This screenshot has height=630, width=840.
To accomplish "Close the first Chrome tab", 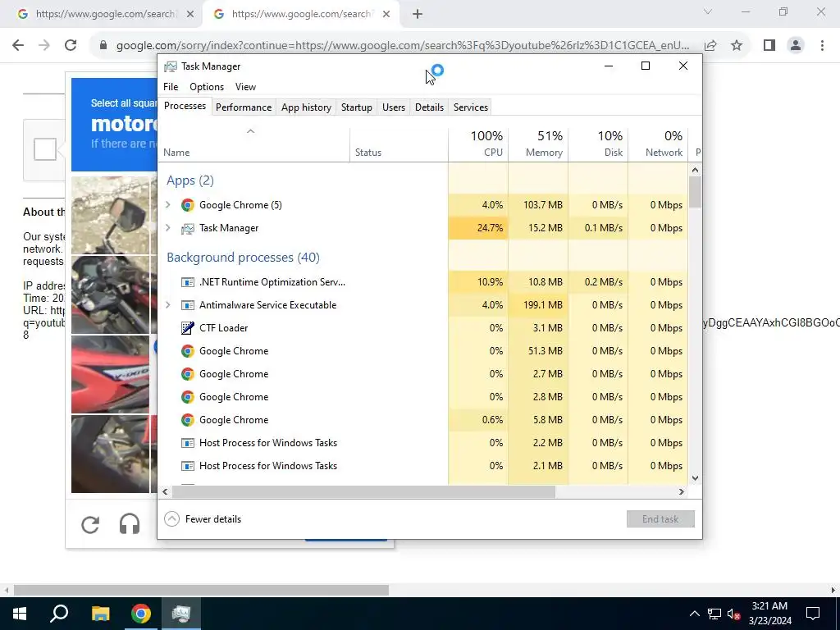I will pos(190,14).
